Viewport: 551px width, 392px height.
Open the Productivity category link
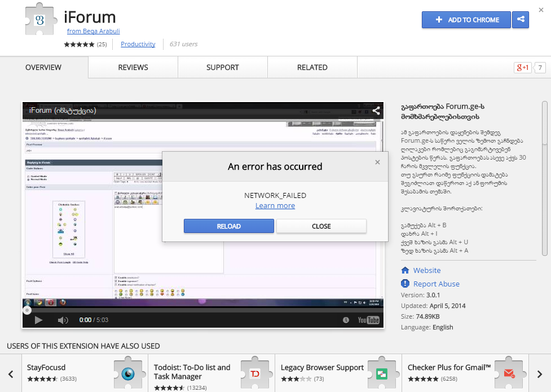(x=138, y=44)
